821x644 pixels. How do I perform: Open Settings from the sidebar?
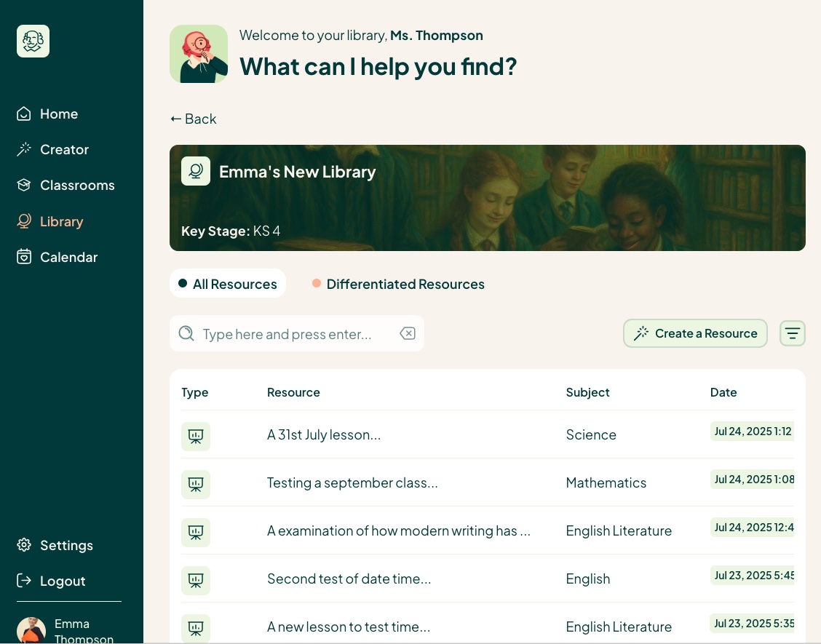66,545
